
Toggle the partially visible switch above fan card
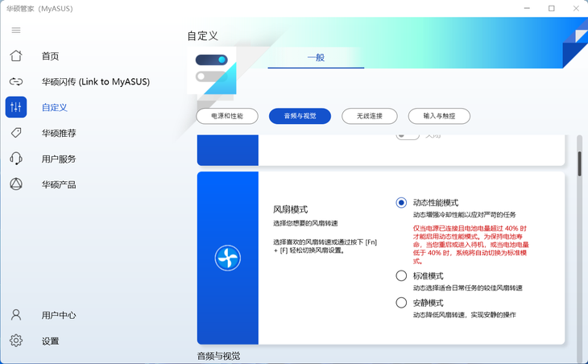pos(408,136)
